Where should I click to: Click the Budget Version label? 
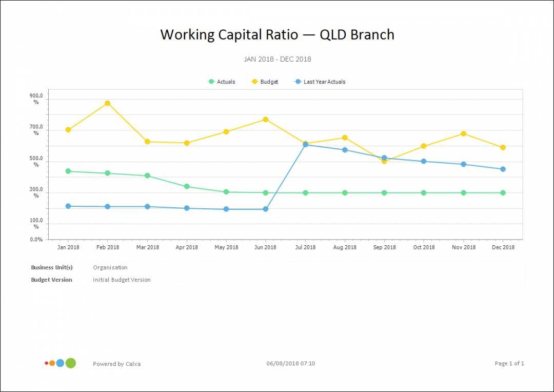(x=52, y=280)
